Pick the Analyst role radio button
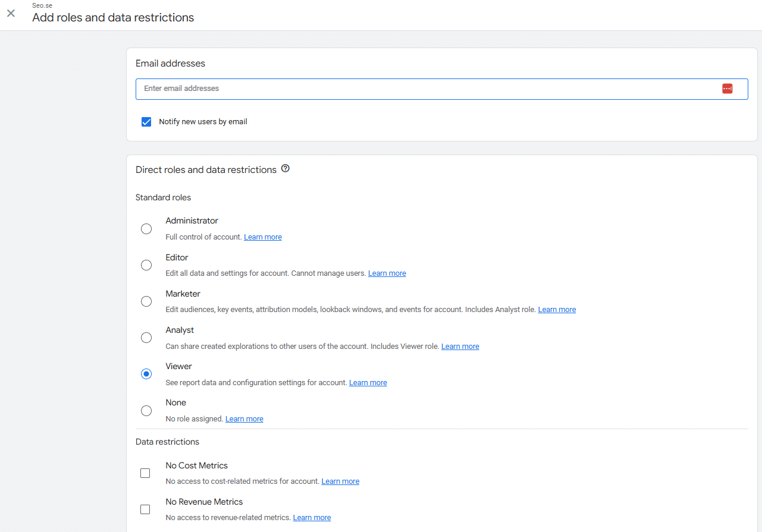This screenshot has width=762, height=532. coord(146,338)
